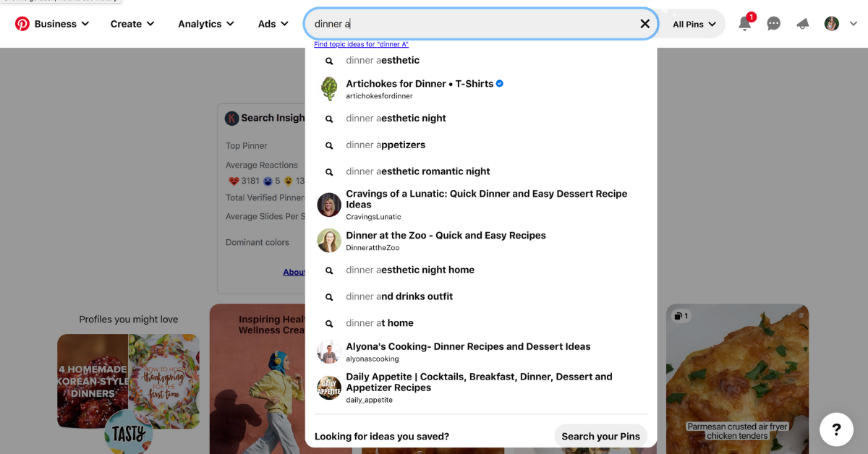Click the Search Insights 'K' logo icon
Image resolution: width=868 pixels, height=454 pixels.
tap(231, 119)
